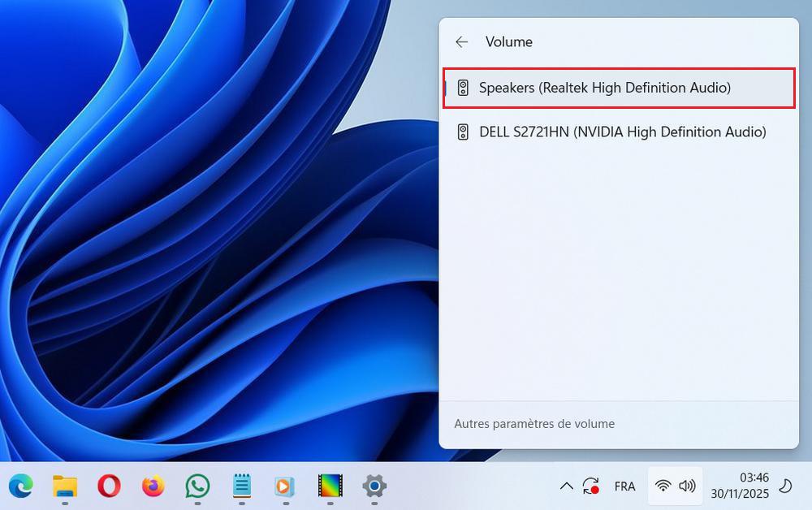
Task: Launch the Opera browser
Action: [108, 487]
